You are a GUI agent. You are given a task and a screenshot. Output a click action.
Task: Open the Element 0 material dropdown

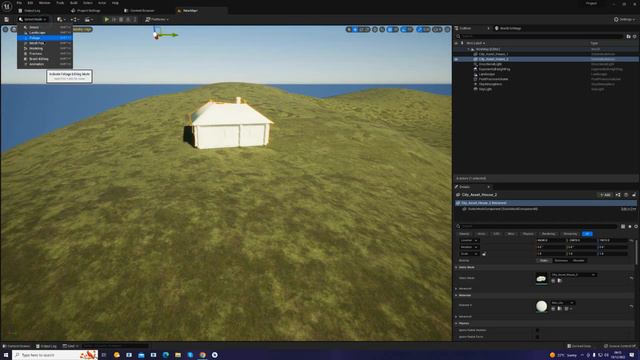point(563,303)
